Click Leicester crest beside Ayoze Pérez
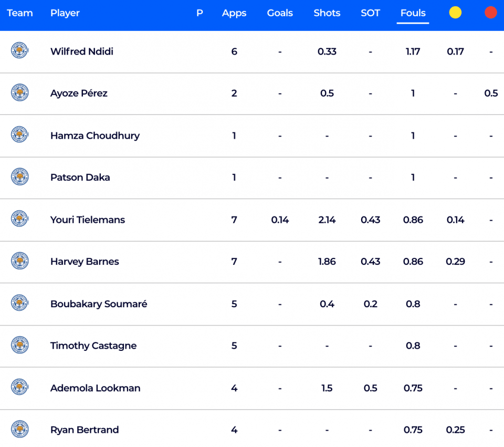 coord(19,92)
